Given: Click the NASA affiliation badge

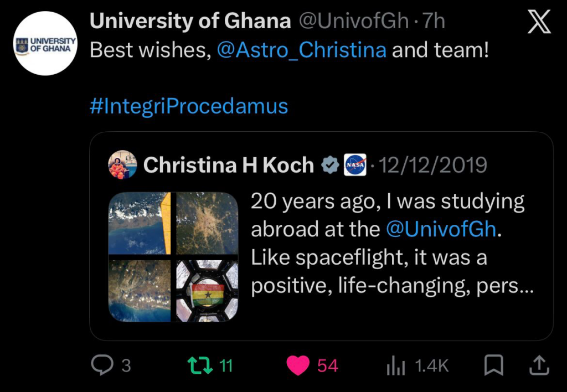Looking at the screenshot, I should click(355, 165).
